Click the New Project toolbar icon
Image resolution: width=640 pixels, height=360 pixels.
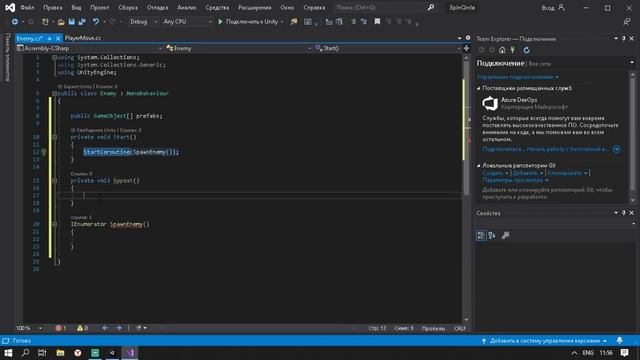[x=45, y=22]
